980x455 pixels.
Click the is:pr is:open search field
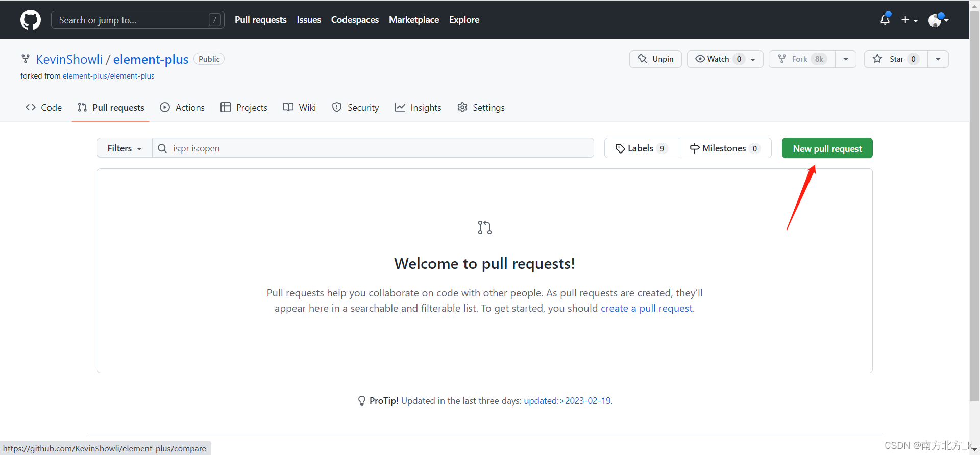click(x=373, y=148)
